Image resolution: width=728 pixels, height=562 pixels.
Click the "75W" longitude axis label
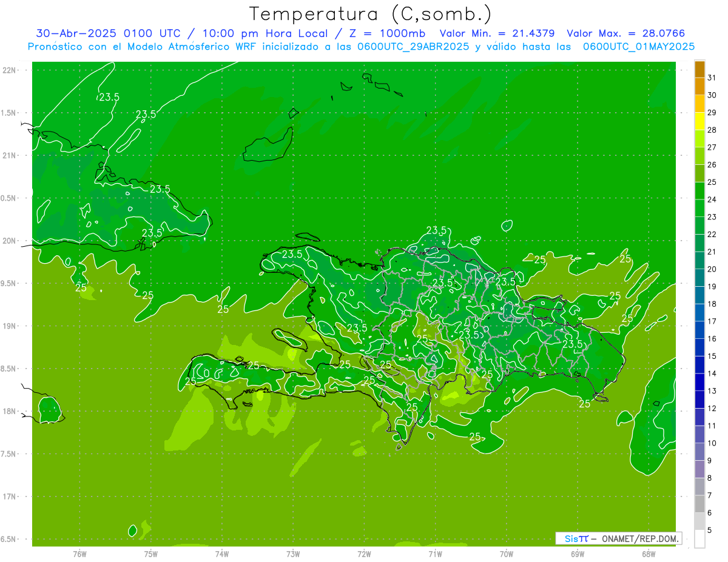(x=151, y=554)
